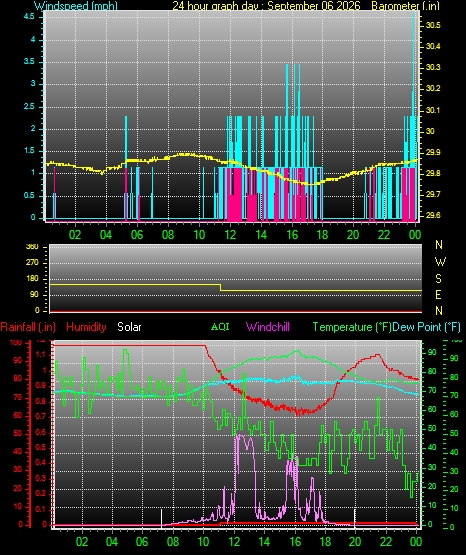Click the 180 wind direction scale value
Viewport: 466px width, 555px height.
(x=32, y=279)
